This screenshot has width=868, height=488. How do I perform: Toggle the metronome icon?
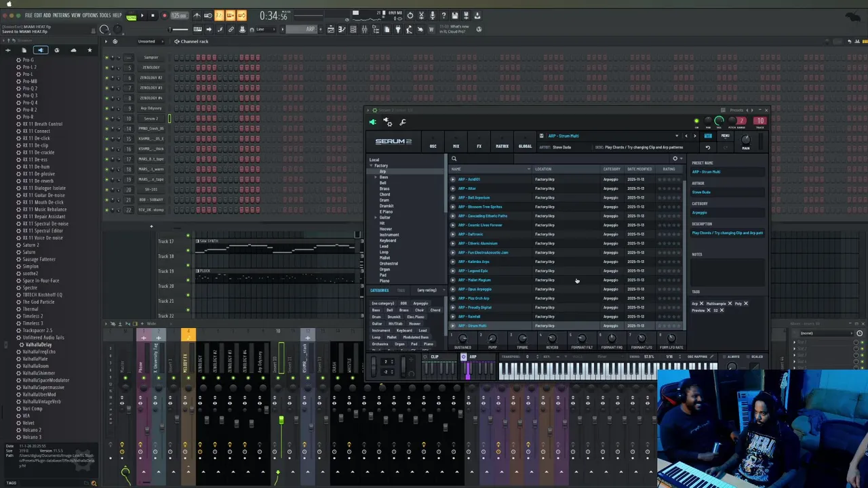[197, 16]
